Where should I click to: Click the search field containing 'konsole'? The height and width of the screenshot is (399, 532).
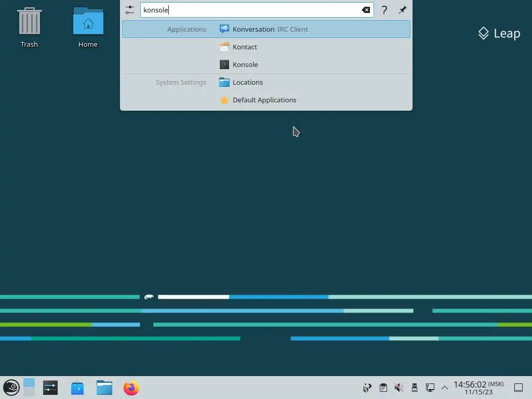click(257, 10)
